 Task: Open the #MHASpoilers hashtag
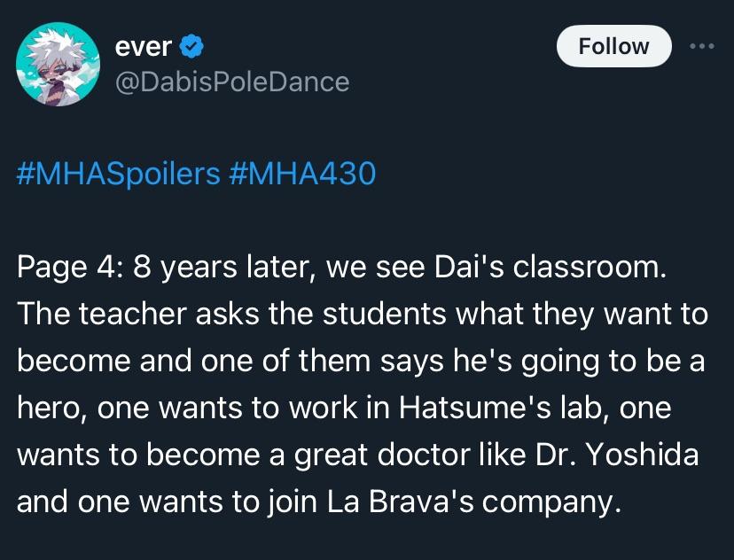pyautogui.click(x=119, y=173)
